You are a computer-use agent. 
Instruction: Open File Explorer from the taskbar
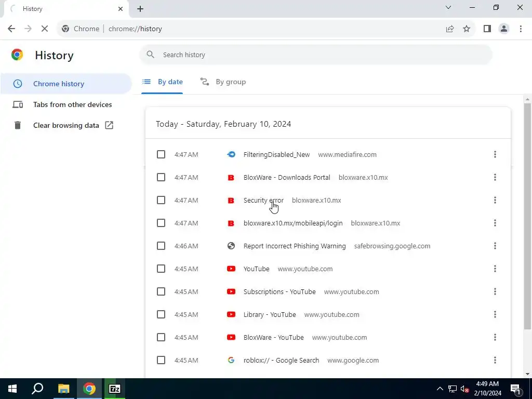63,389
